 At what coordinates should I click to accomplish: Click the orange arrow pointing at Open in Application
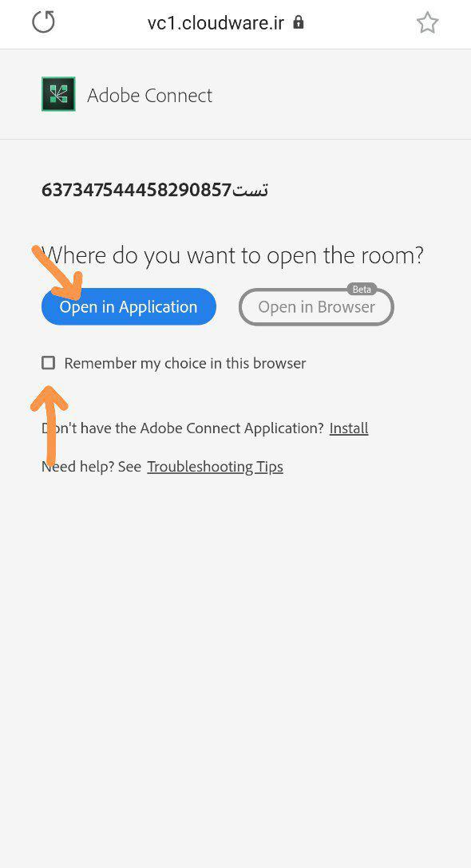(57, 272)
